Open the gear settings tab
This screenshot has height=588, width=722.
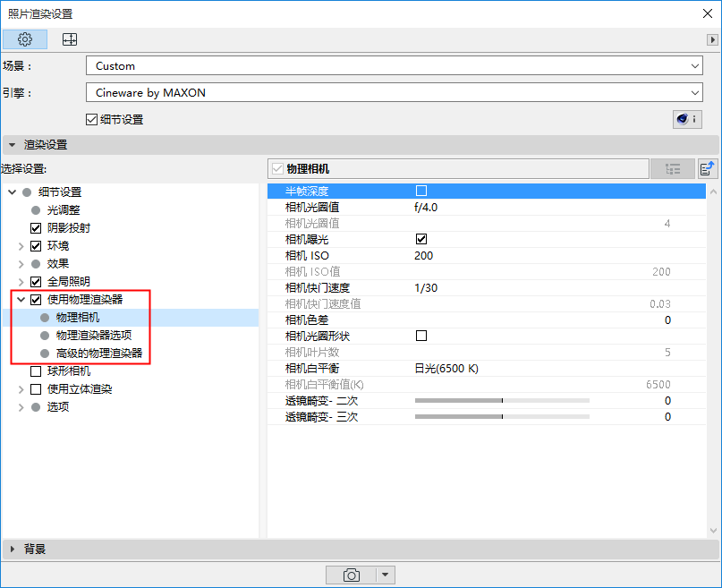(25, 39)
